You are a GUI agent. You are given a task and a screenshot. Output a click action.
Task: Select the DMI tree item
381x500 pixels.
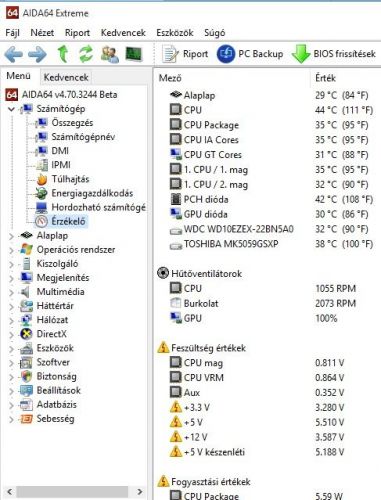click(x=60, y=151)
